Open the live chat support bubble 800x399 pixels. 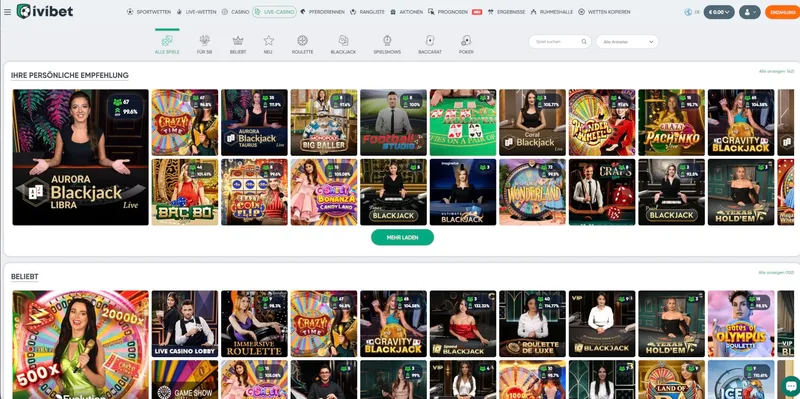(790, 385)
